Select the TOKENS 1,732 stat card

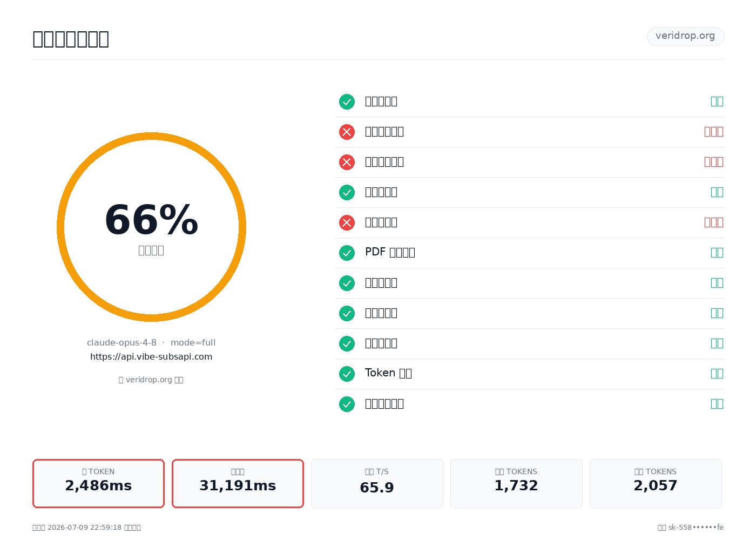pos(516,483)
